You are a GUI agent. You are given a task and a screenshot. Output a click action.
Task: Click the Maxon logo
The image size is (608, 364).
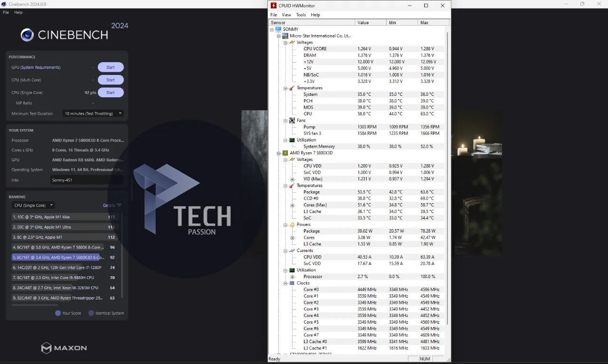(64, 348)
